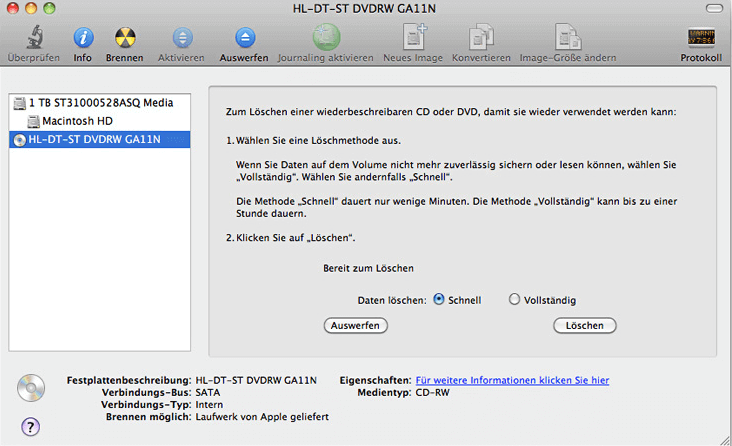
Task: Click the toolbar toggle pill at title bar
Action: tap(714, 8)
